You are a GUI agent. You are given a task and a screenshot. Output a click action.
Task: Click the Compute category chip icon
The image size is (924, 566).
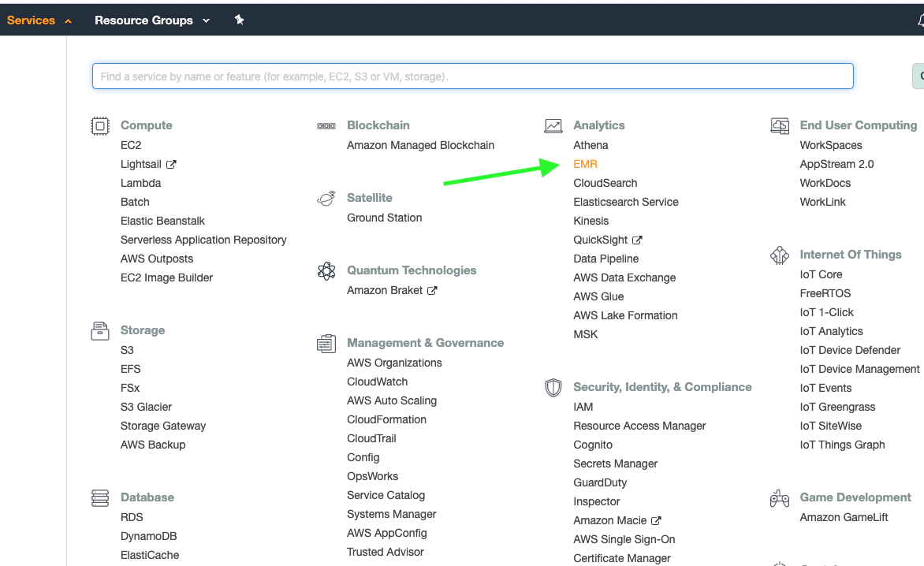[100, 126]
